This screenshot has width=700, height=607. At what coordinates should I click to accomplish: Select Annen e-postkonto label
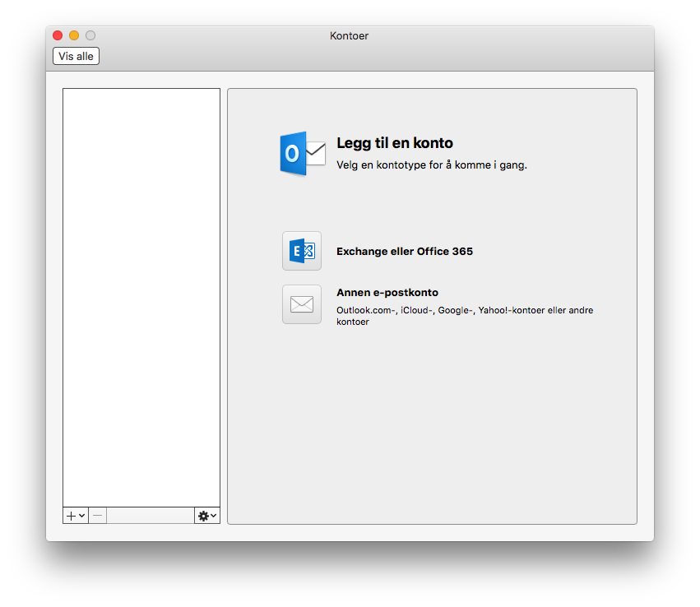coord(387,292)
